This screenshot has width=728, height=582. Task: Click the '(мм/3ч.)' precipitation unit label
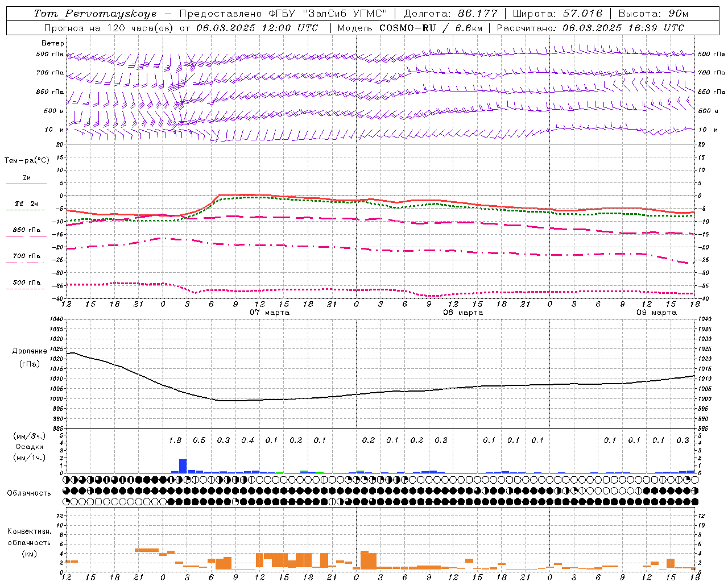point(29,436)
